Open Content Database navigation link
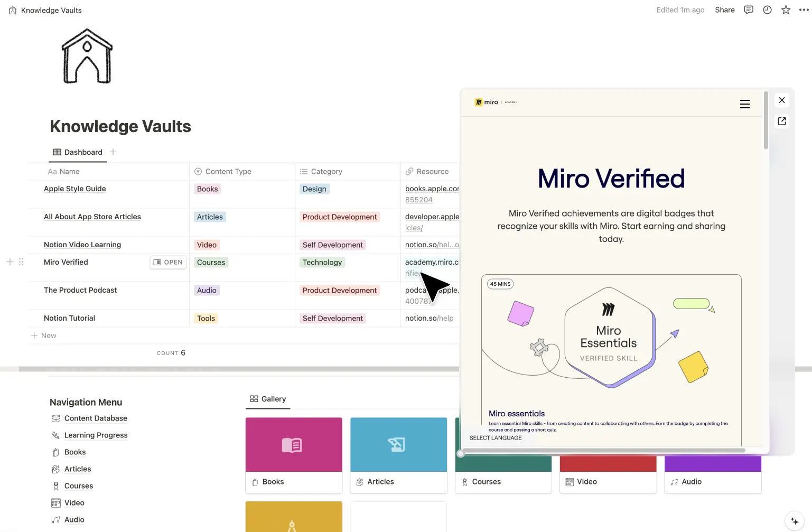The width and height of the screenshot is (812, 532). pos(96,418)
